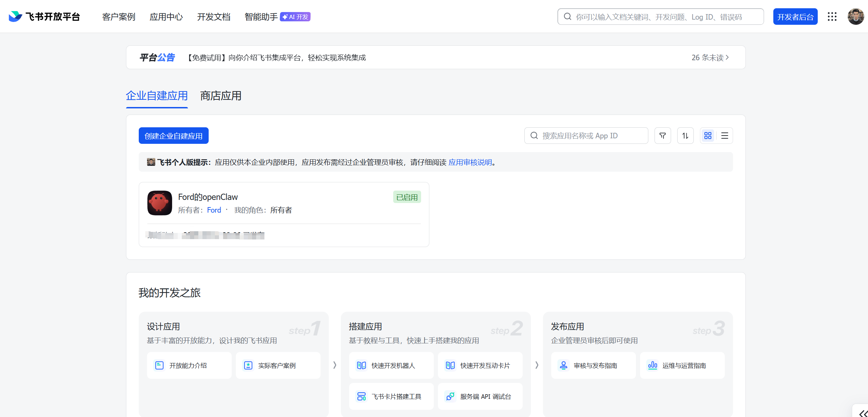Switch to list view of applications
Image resolution: width=868 pixels, height=417 pixels.
click(724, 136)
